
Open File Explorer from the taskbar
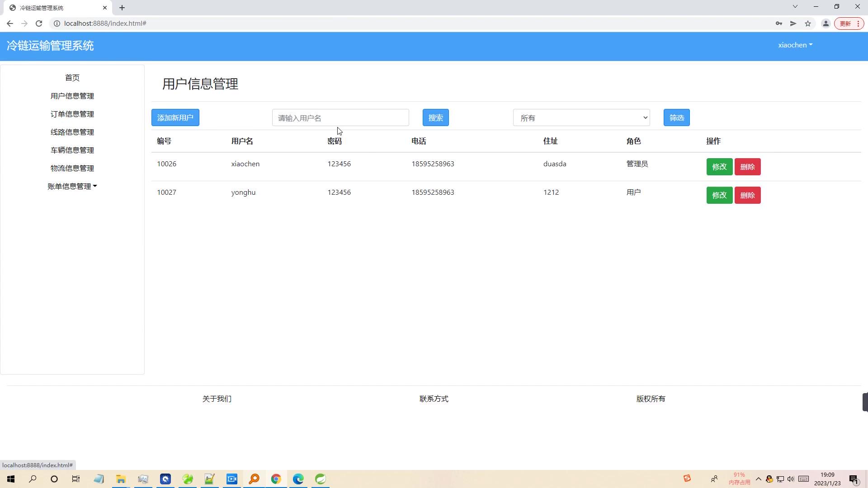pos(121,479)
